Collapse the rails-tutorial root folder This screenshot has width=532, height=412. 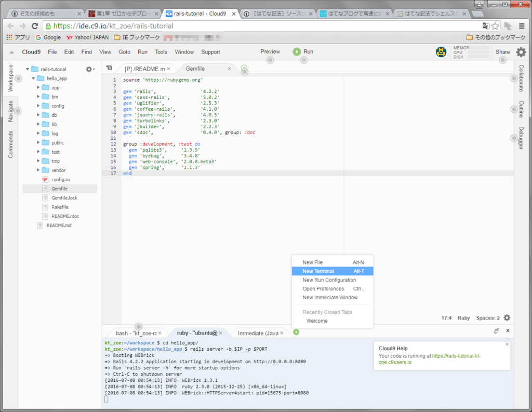click(28, 69)
